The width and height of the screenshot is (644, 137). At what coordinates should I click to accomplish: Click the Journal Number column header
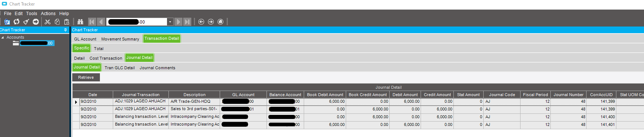(x=568, y=95)
